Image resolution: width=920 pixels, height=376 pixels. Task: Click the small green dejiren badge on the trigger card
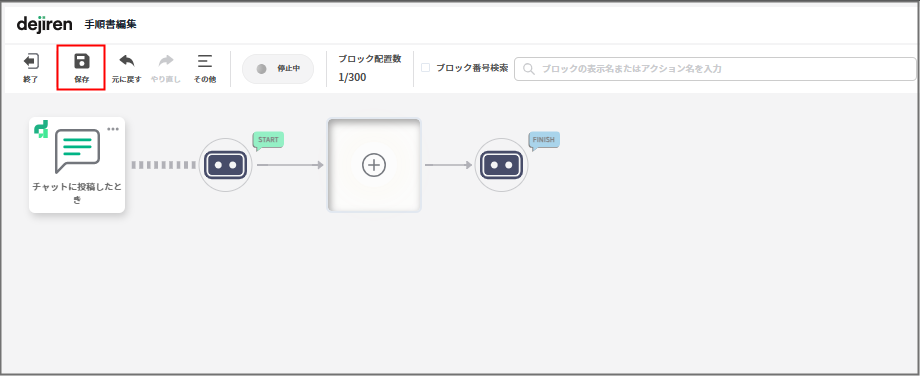click(41, 129)
